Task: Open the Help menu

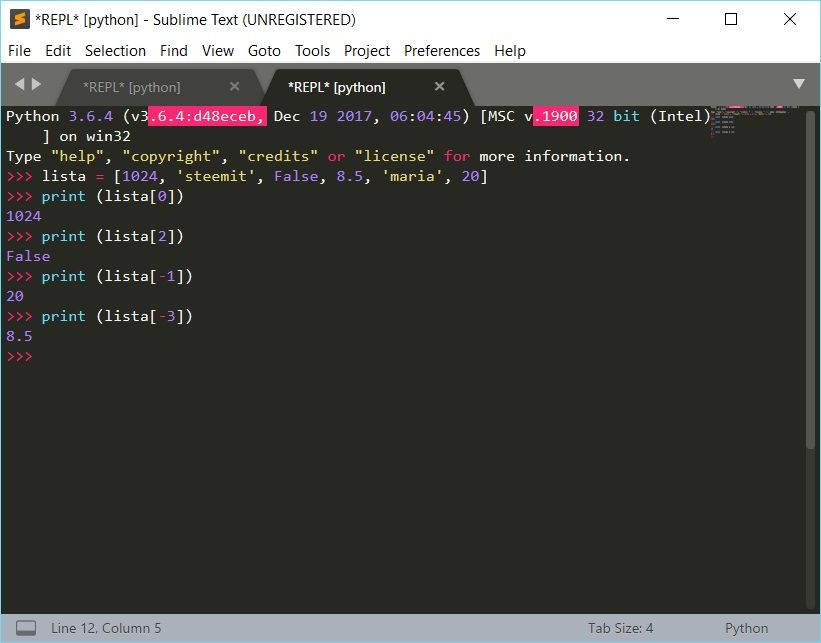Action: [510, 51]
